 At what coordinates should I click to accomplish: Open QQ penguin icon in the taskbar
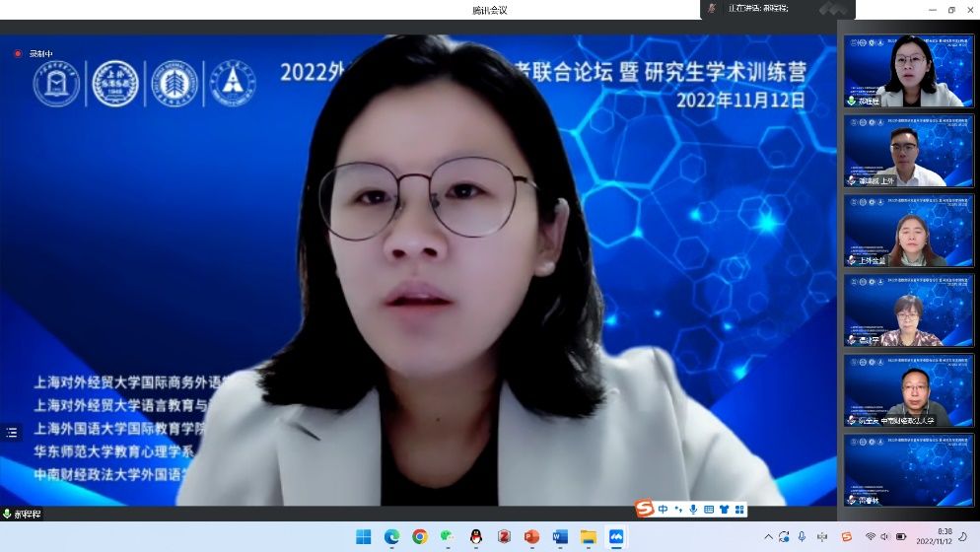[476, 536]
